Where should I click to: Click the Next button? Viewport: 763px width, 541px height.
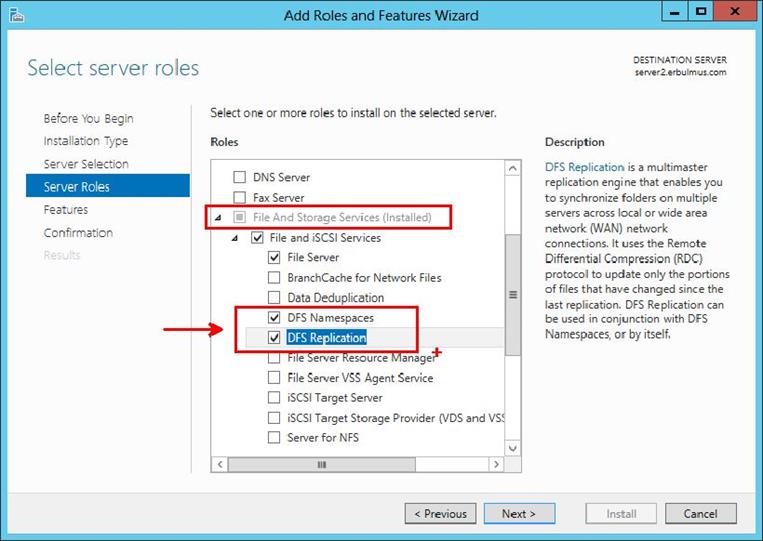coord(519,514)
